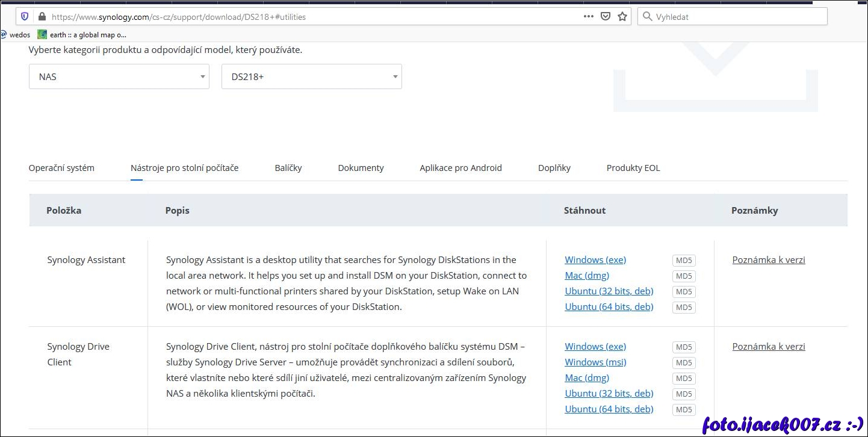
Task: Go to the Produkty EOL tab
Action: (x=633, y=168)
